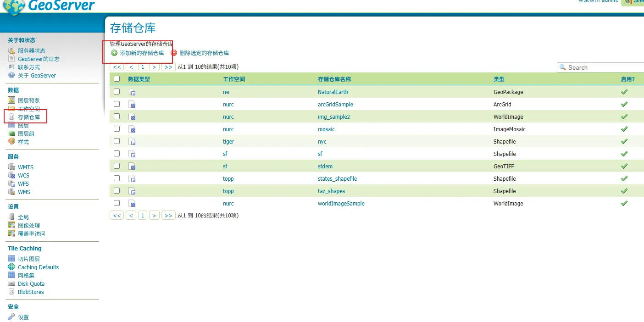Click the Disk Quota icon
The image size is (644, 322).
coord(11,283)
